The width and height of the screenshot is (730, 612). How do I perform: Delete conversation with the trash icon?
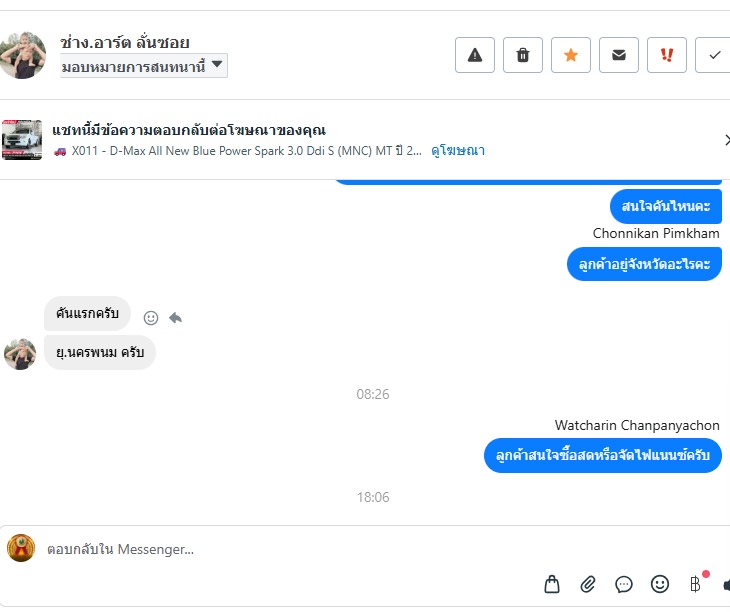pyautogui.click(x=523, y=55)
